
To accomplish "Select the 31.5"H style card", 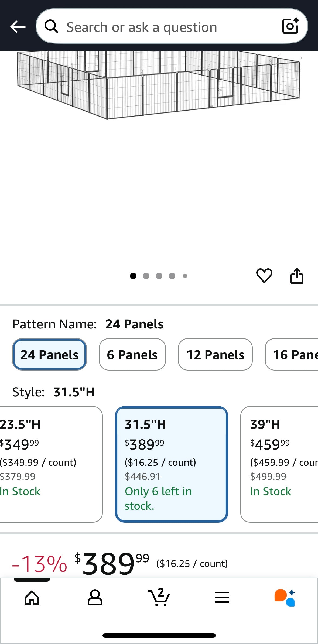I will (x=172, y=464).
